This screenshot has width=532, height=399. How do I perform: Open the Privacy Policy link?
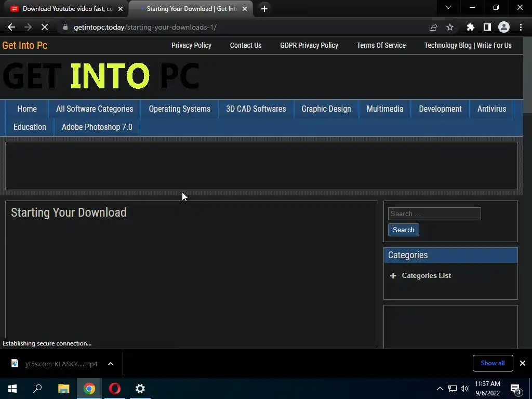(191, 45)
